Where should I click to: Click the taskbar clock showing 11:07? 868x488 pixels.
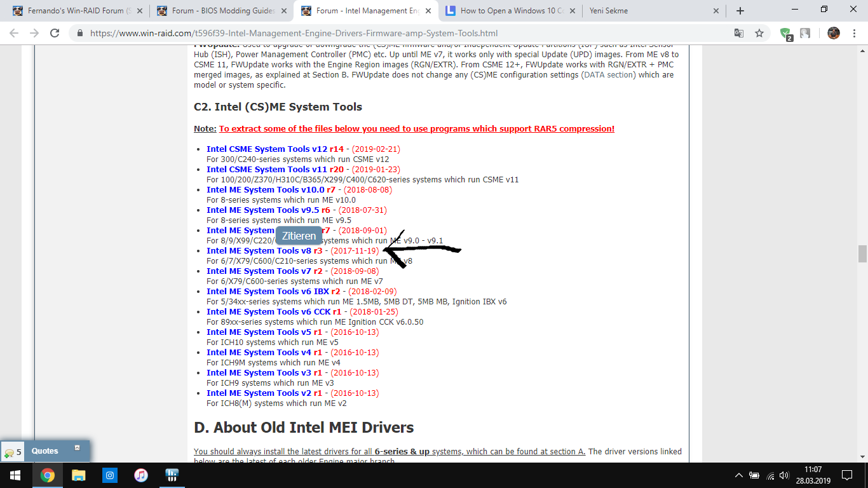pyautogui.click(x=813, y=475)
